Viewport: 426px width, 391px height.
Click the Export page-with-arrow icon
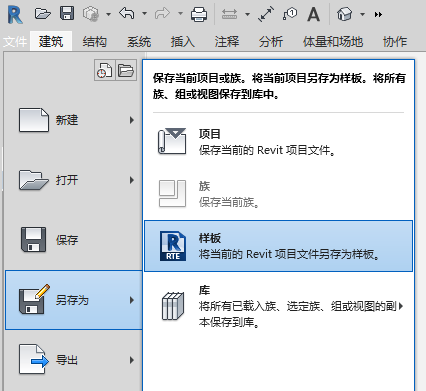(34, 359)
